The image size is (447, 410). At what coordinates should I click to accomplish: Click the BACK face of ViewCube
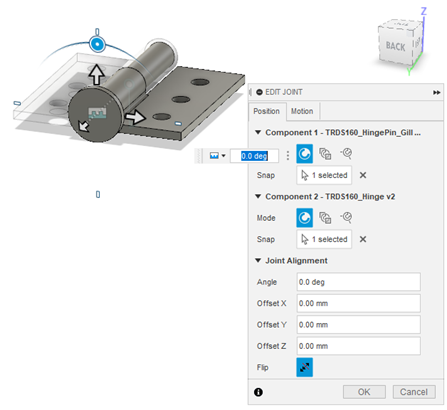click(395, 46)
